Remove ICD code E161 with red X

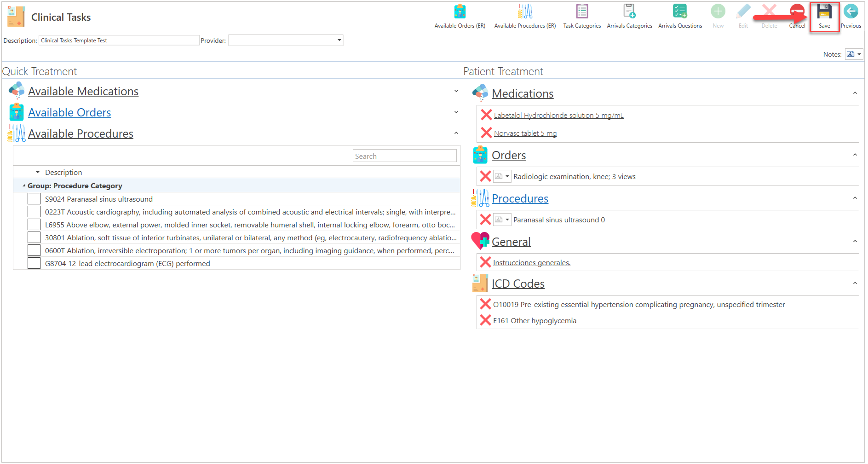click(485, 320)
